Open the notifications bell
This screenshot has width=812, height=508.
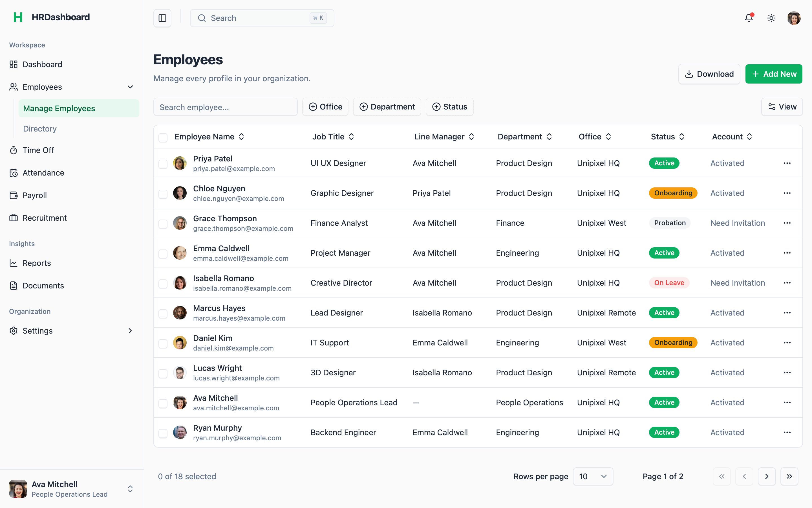pos(749,18)
